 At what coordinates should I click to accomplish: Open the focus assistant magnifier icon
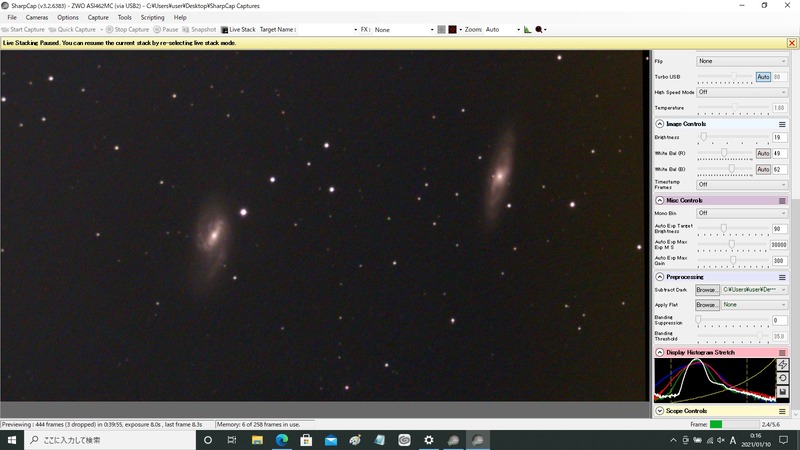(539, 30)
